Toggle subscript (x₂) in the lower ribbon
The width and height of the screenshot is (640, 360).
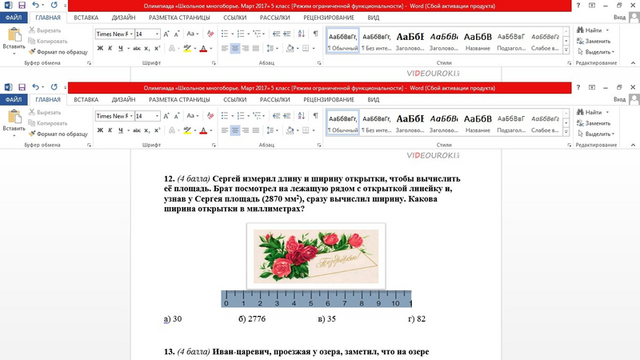pos(147,130)
